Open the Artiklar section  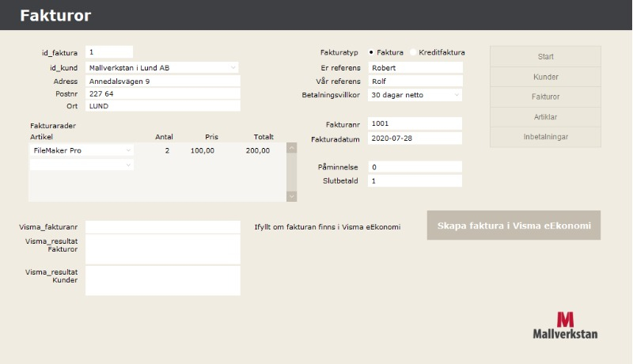click(545, 117)
